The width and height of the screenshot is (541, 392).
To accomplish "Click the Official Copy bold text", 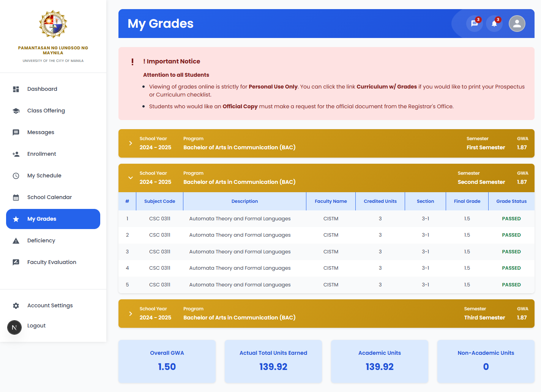I will pyautogui.click(x=240, y=106).
